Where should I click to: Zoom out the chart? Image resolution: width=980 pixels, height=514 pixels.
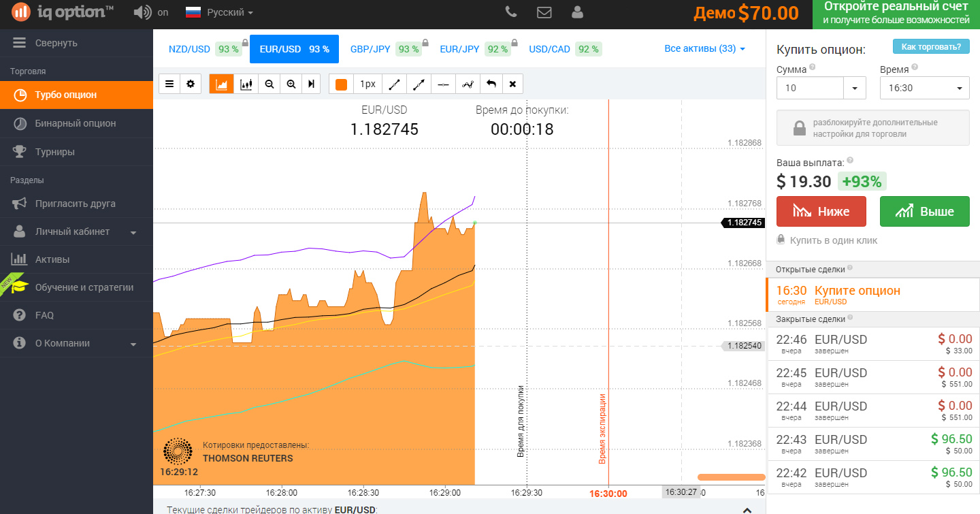click(269, 84)
